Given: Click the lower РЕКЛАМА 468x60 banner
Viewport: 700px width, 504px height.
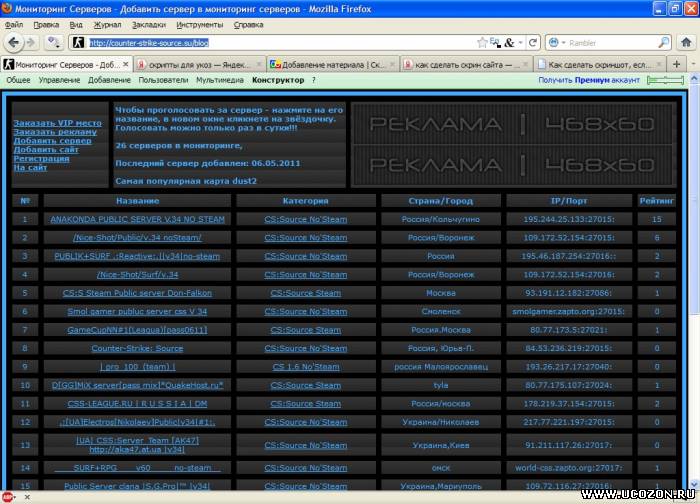Looking at the screenshot, I should [513, 165].
